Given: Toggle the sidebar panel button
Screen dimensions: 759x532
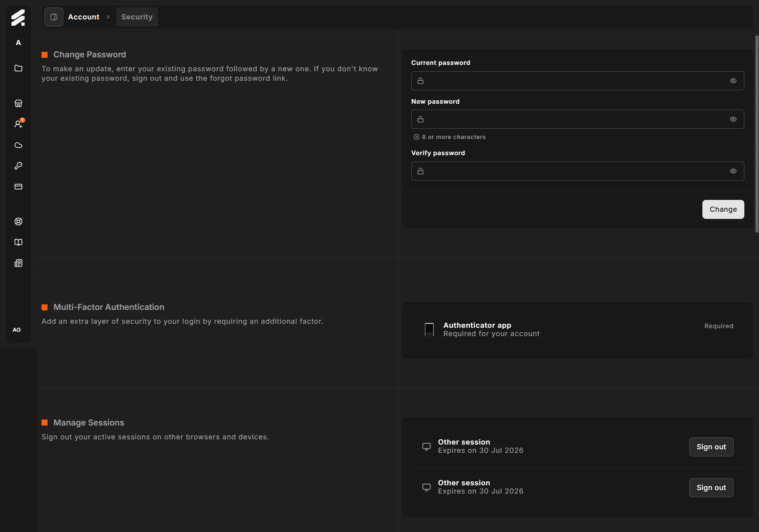Looking at the screenshot, I should [x=54, y=17].
